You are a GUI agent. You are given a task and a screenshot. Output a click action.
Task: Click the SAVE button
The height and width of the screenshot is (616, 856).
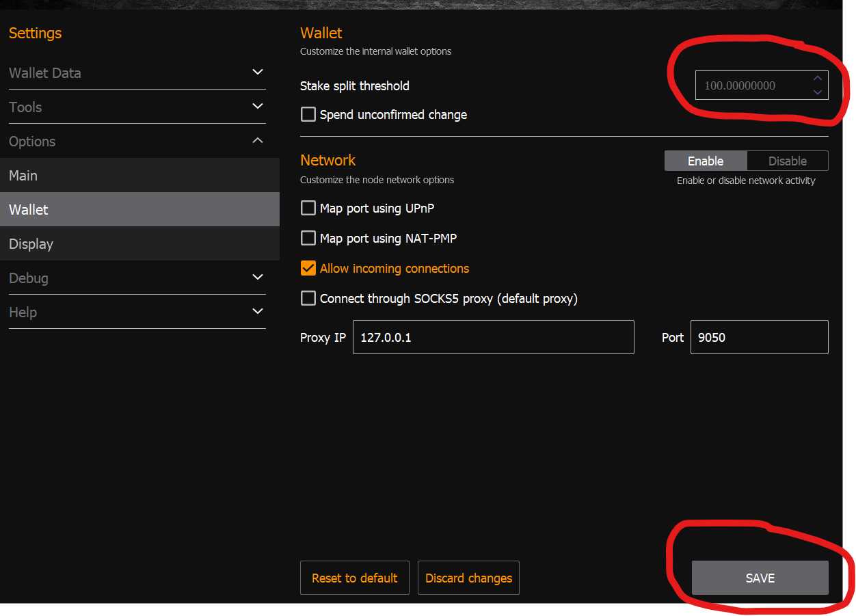tap(760, 578)
